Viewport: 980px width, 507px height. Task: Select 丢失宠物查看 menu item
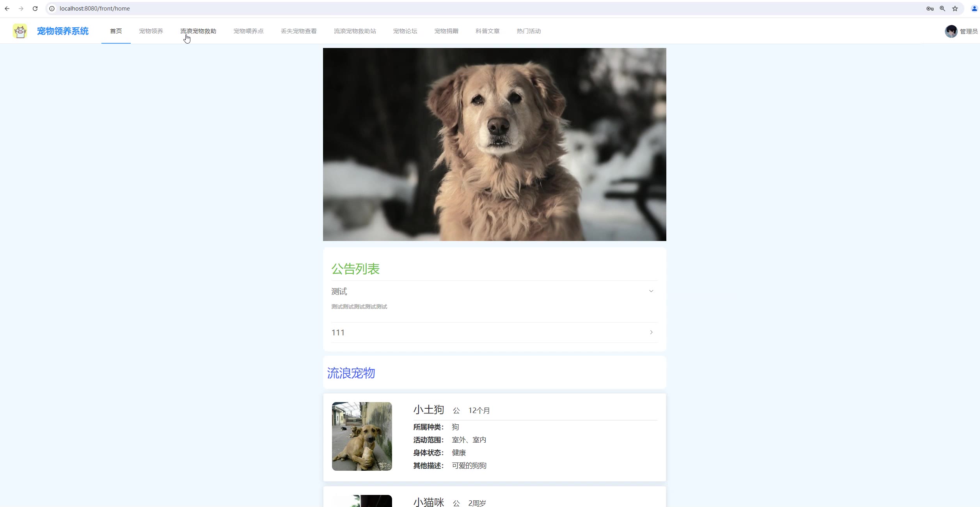tap(299, 31)
